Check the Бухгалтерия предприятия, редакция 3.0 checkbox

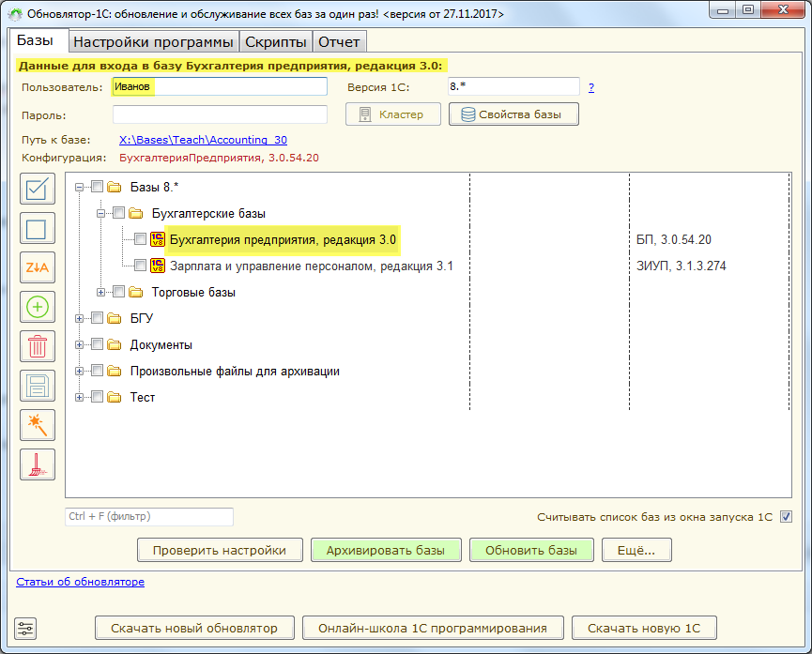(140, 240)
